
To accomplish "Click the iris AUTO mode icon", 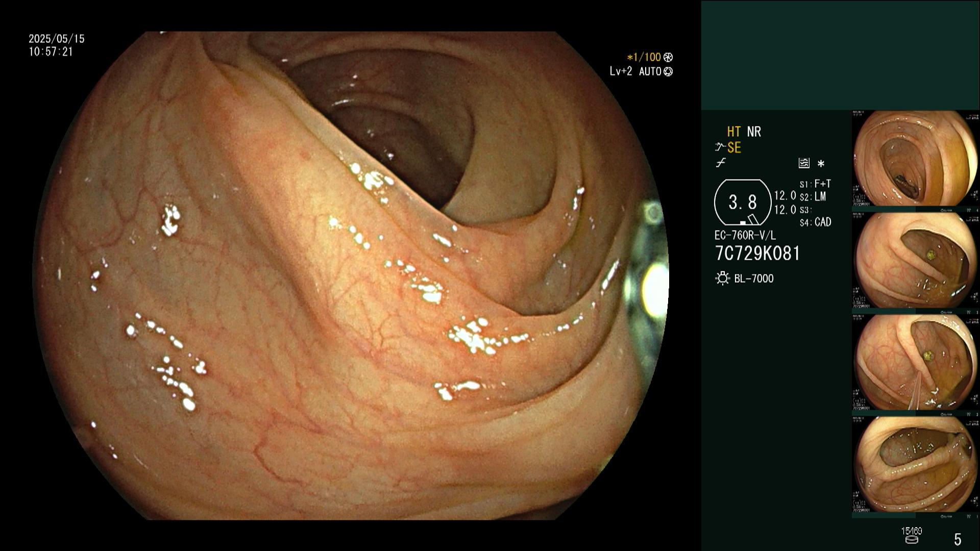I will tap(668, 72).
